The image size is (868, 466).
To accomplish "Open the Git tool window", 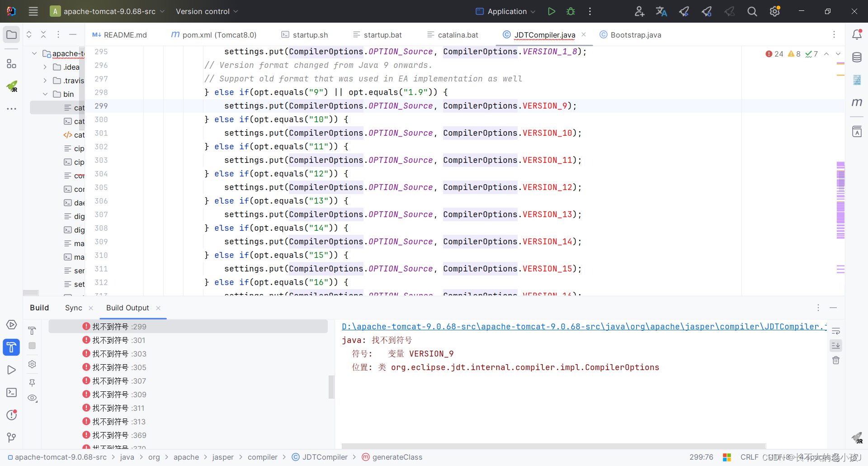I will (11, 437).
